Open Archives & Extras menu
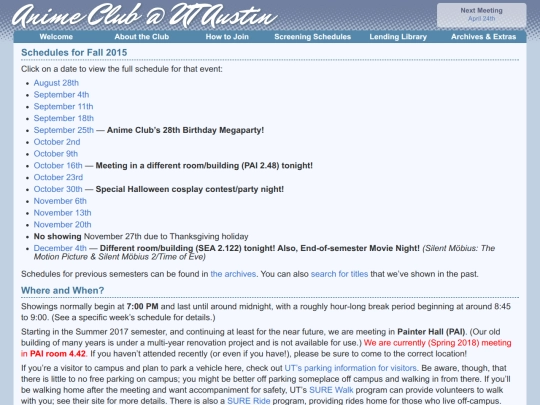Viewport: 540px width, 405px height. (x=484, y=37)
